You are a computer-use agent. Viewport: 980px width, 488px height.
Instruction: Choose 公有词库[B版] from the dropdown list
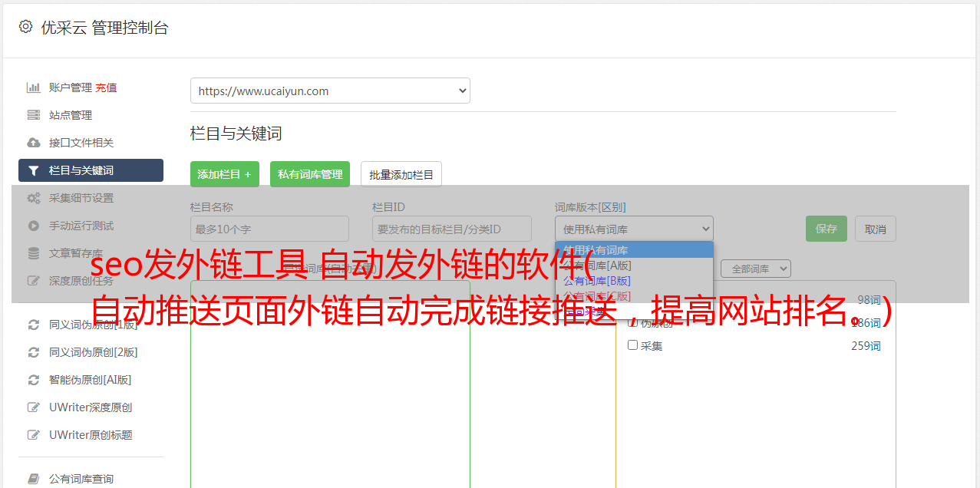(634, 280)
